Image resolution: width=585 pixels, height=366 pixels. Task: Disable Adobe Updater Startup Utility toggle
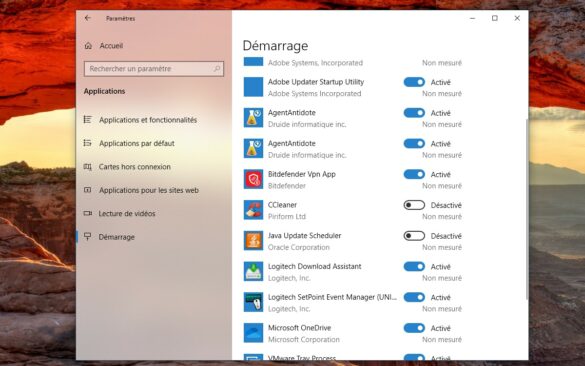coord(414,82)
